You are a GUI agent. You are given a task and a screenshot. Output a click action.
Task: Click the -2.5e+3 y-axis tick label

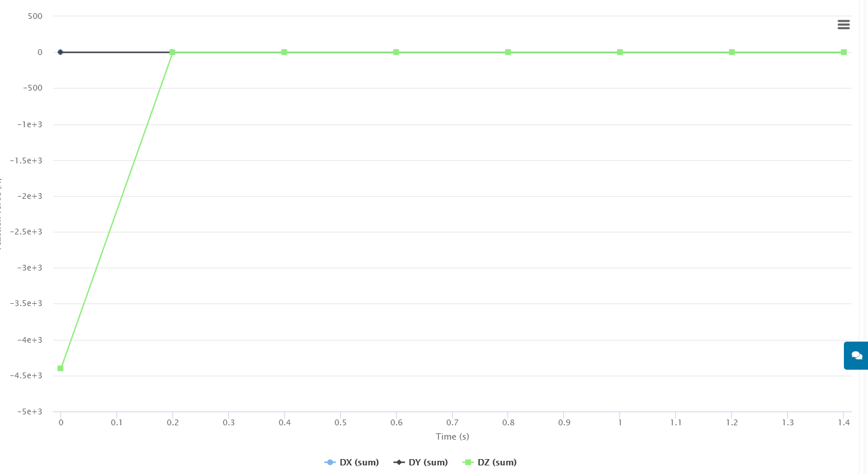pyautogui.click(x=26, y=232)
